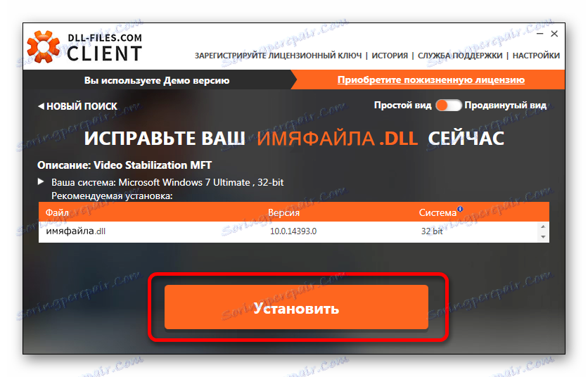Screen dimensions: 588x377
Task: Open the ЗАРЕГИСТРИРУЙТЕ ЛИЦЕНЗИОННЫЙ КЛЮЧ menu
Action: [279, 56]
